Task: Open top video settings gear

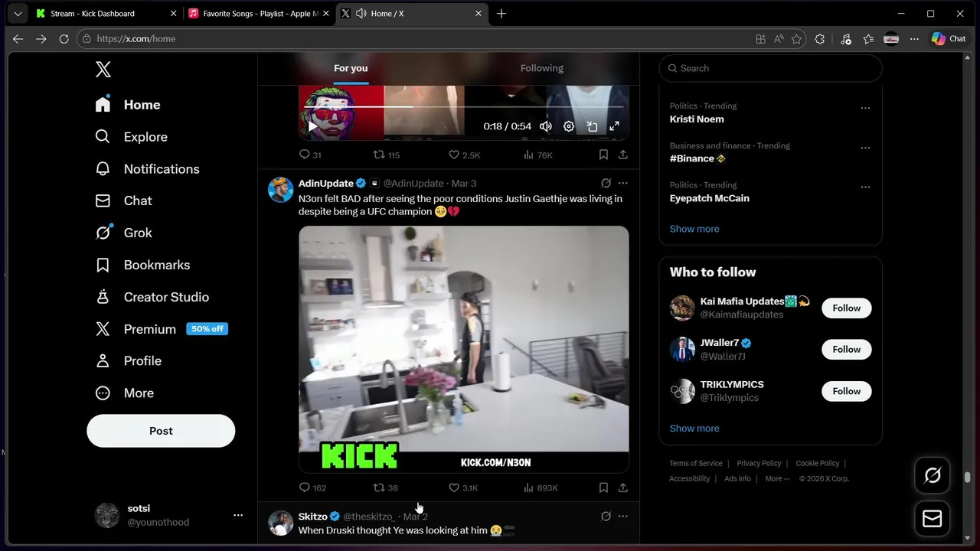Action: tap(569, 126)
